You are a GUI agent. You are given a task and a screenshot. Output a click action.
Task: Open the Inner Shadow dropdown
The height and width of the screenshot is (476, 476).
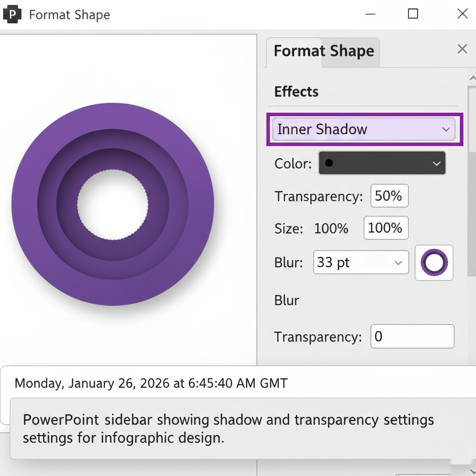coord(365,129)
